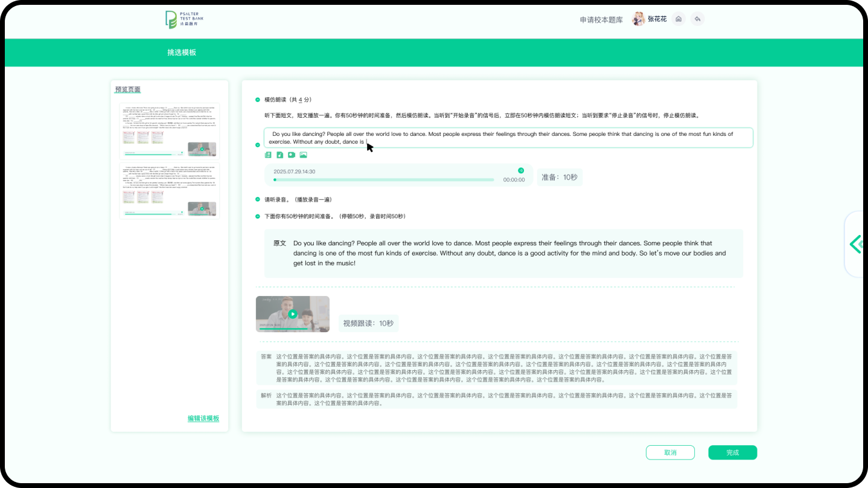This screenshot has width=868, height=488.
Task: Click 张花花 user avatar
Action: click(x=638, y=19)
